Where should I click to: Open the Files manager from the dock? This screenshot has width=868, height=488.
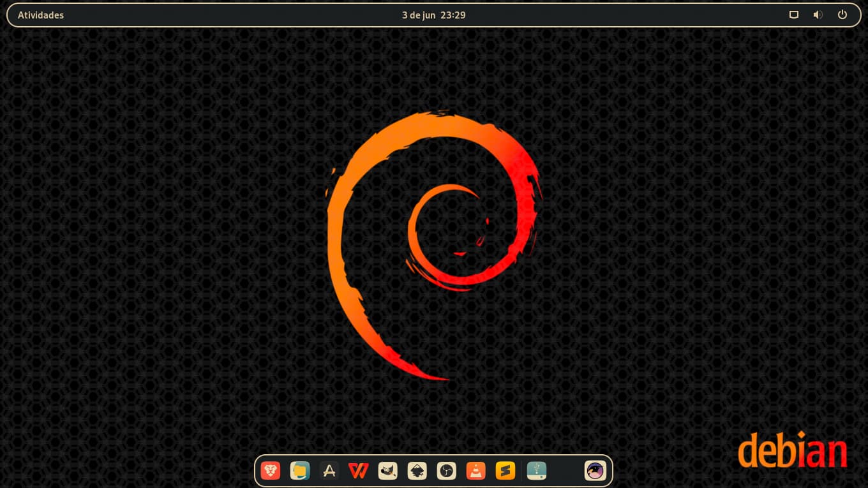click(300, 471)
